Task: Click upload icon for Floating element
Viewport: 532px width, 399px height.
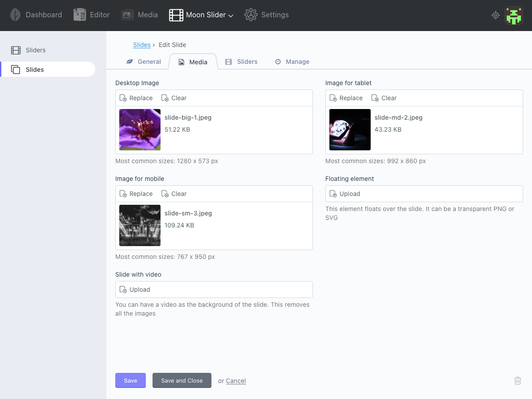Action: (x=333, y=194)
